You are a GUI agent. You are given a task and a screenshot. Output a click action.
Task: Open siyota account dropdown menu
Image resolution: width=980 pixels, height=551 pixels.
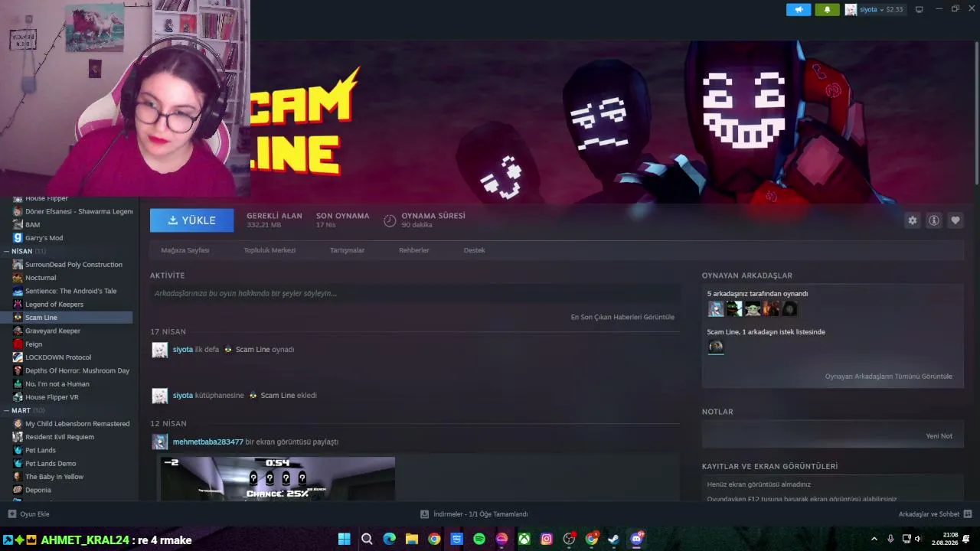pos(874,9)
